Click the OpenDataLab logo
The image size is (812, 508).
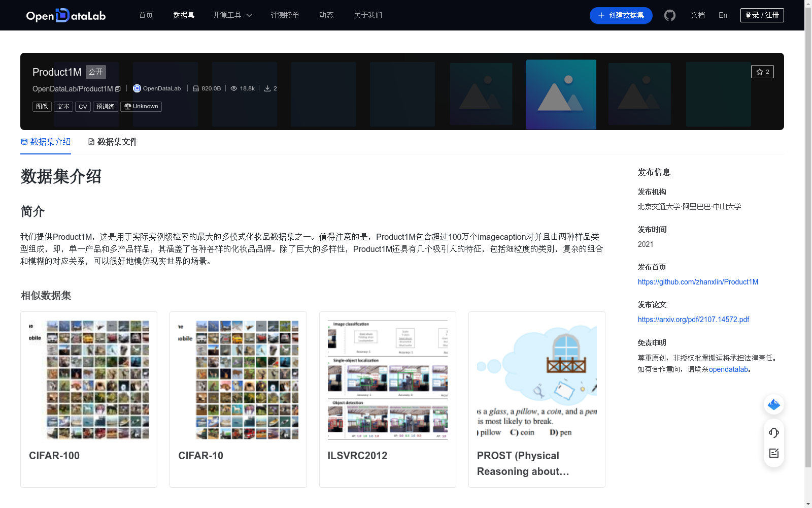[x=66, y=15]
